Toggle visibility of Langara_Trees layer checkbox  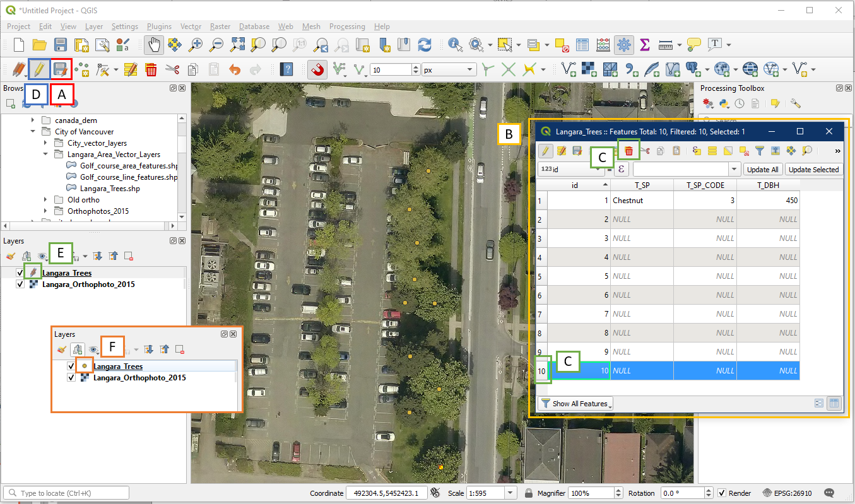point(20,273)
